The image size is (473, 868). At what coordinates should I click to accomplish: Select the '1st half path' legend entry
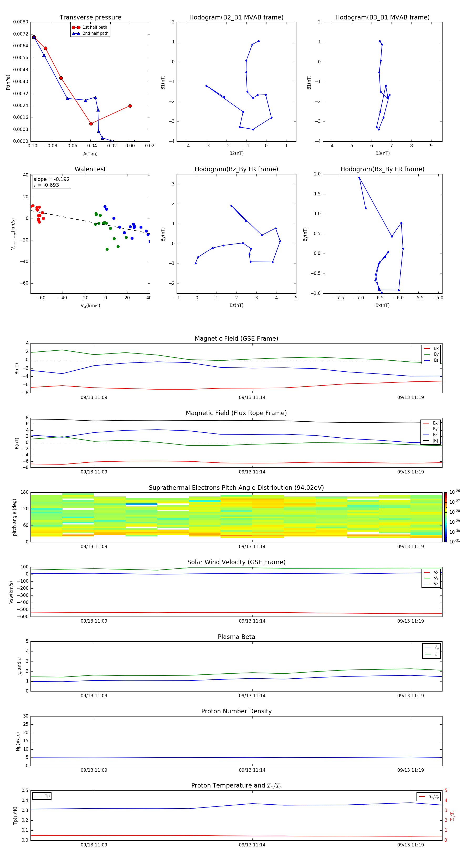click(x=90, y=27)
